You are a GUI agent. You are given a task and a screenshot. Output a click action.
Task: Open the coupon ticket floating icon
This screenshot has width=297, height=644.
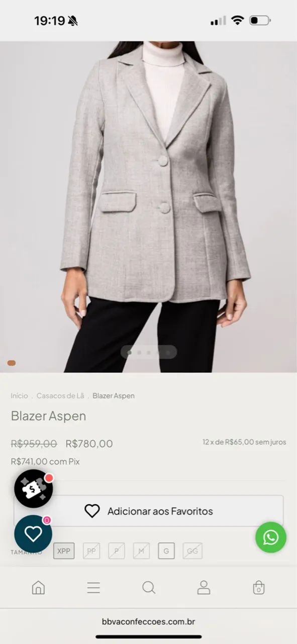click(x=33, y=489)
